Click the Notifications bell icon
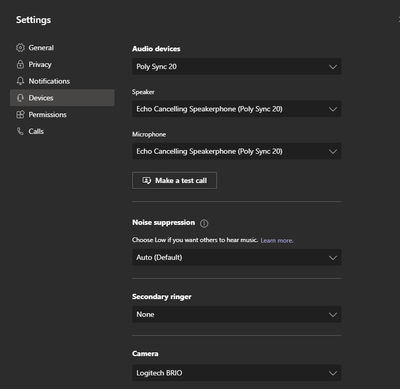The width and height of the screenshot is (400, 389). click(x=20, y=81)
